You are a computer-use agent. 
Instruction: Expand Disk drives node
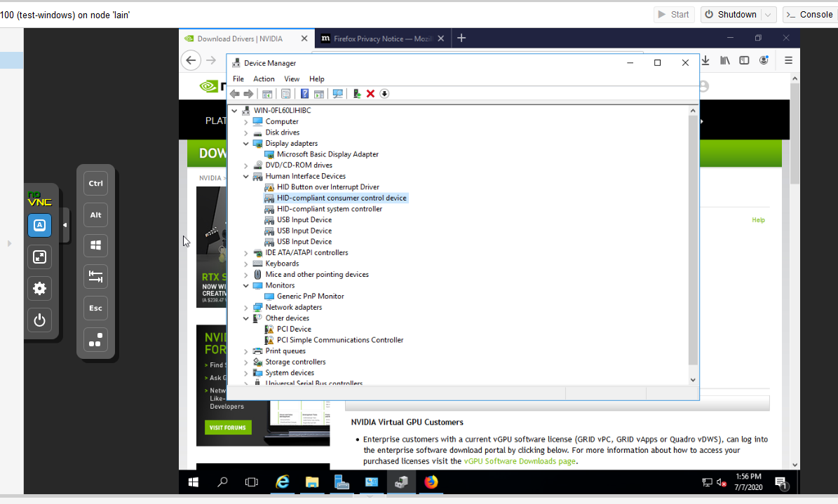pos(246,132)
